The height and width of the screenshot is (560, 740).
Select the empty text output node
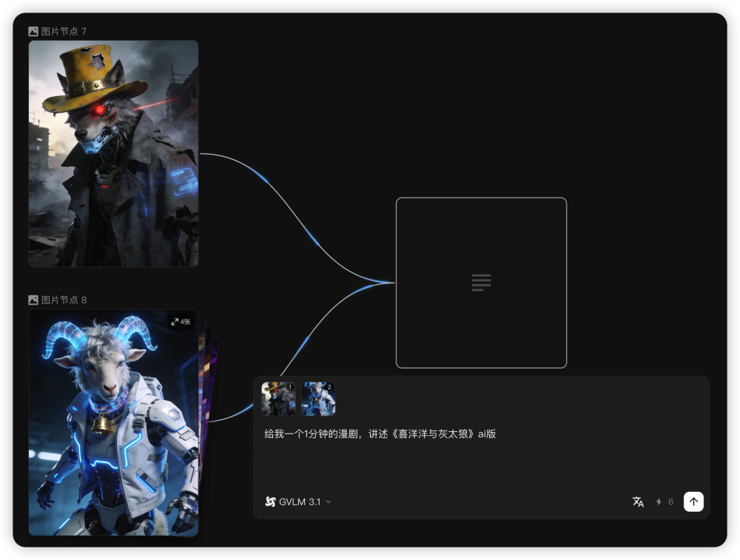482,283
